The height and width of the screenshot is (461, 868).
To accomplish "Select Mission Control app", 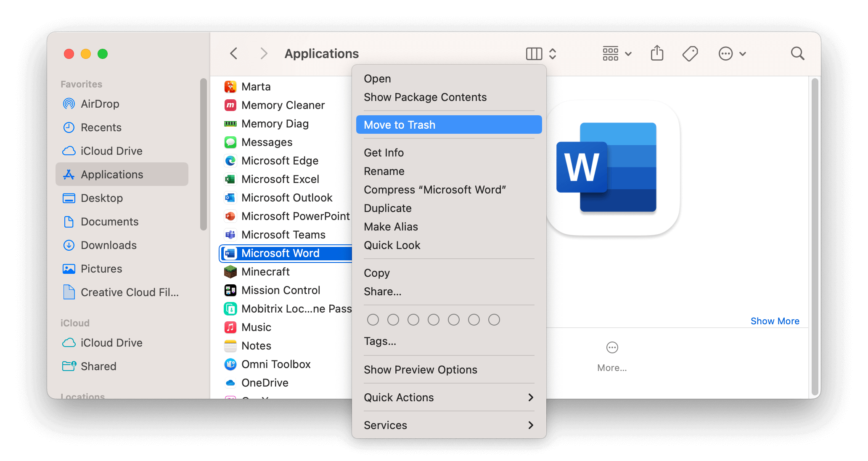I will tap(286, 290).
